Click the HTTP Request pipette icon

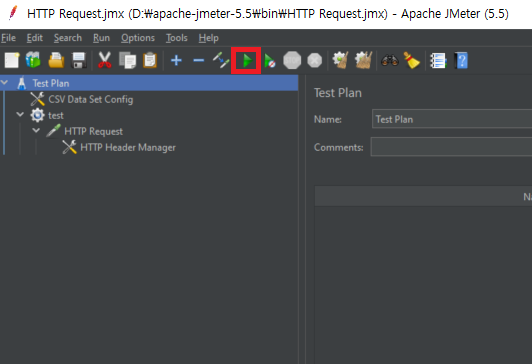[53, 131]
